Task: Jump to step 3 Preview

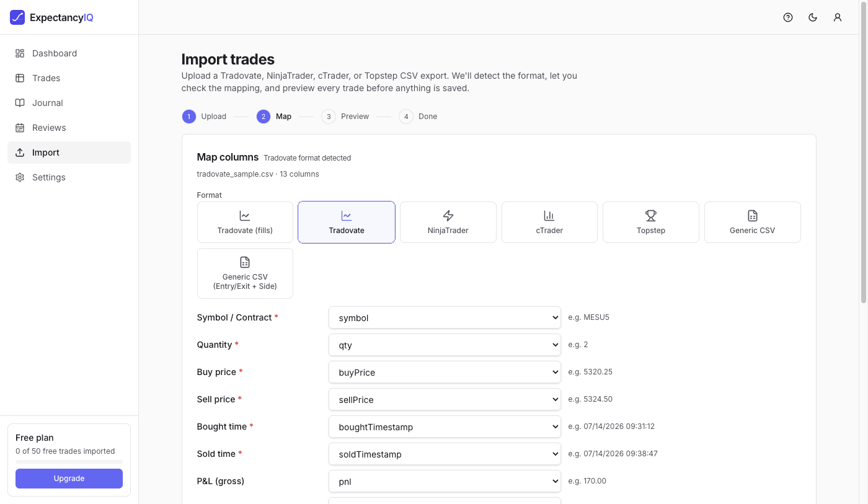Action: coord(345,117)
